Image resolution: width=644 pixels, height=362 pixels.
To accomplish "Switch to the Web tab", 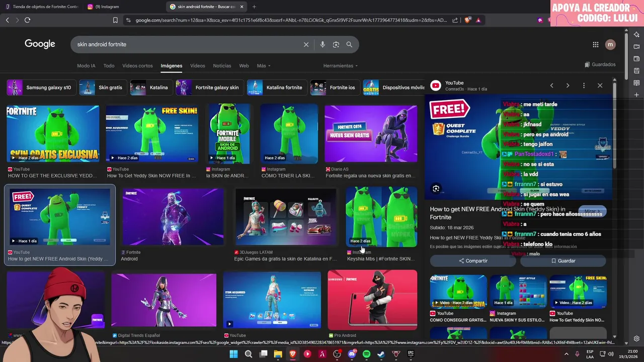I will pyautogui.click(x=244, y=66).
